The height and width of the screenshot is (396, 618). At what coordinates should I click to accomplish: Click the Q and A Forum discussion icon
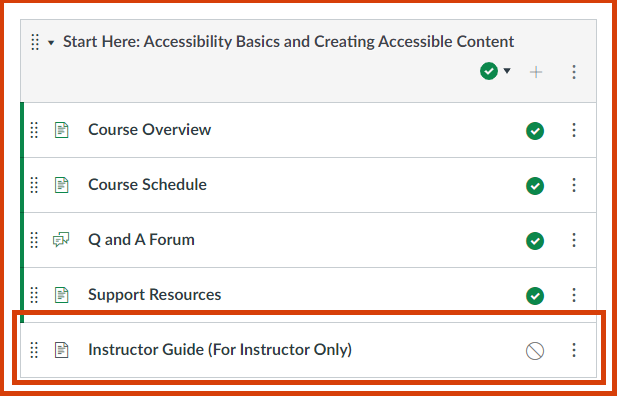[x=61, y=240]
